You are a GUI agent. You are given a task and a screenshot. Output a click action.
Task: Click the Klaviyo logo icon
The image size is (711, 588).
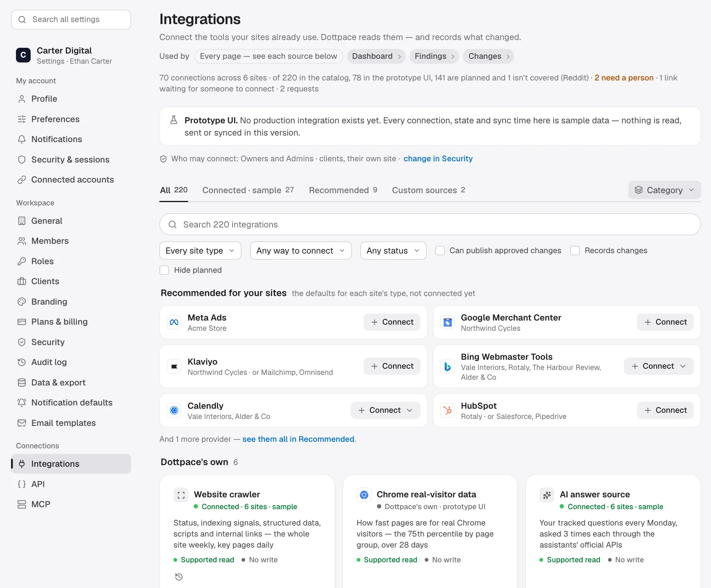pos(174,366)
